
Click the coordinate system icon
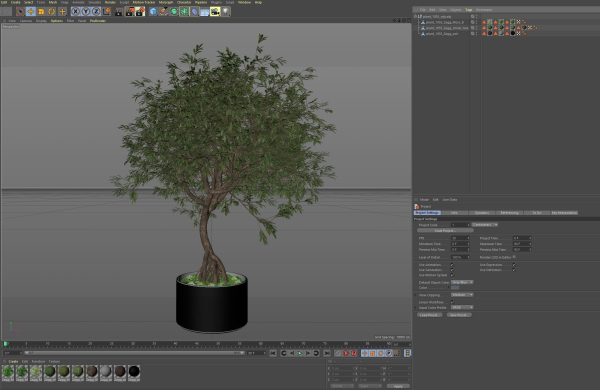point(106,11)
